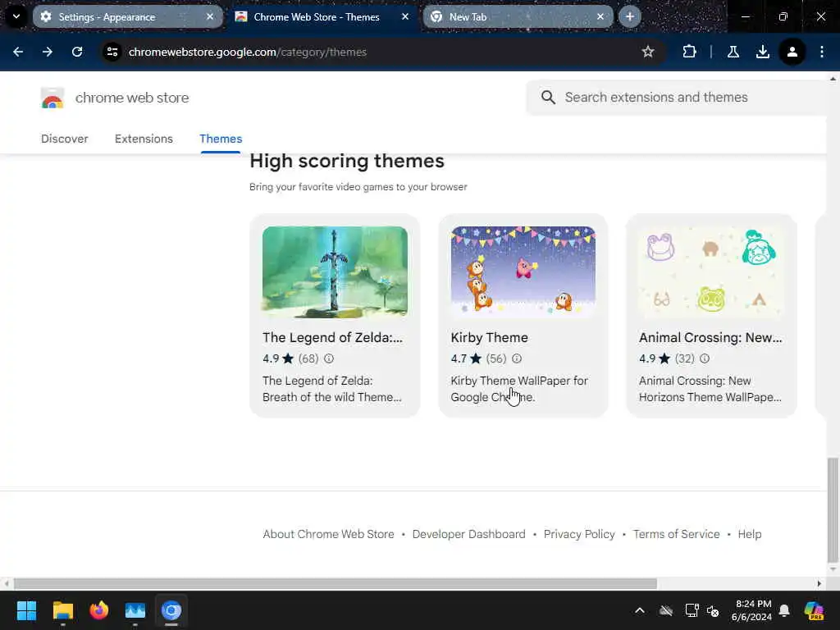This screenshot has height=630, width=840.
Task: Click the horizontal scrollbar thumb
Action: click(x=336, y=583)
